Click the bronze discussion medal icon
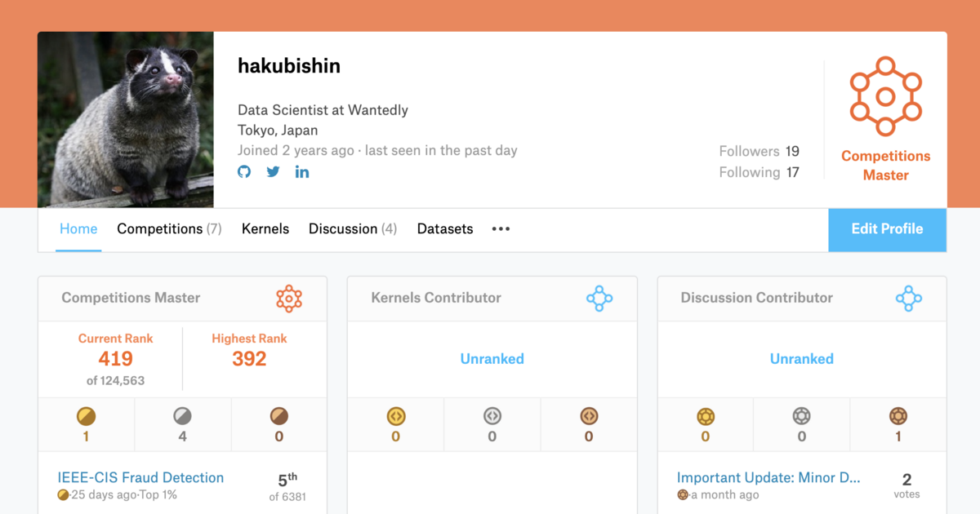This screenshot has width=980, height=514. point(897,417)
